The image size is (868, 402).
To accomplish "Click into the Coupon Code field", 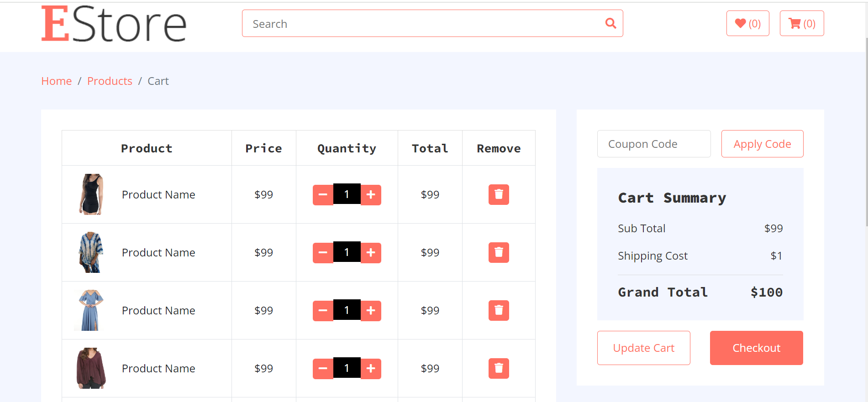I will [x=654, y=144].
